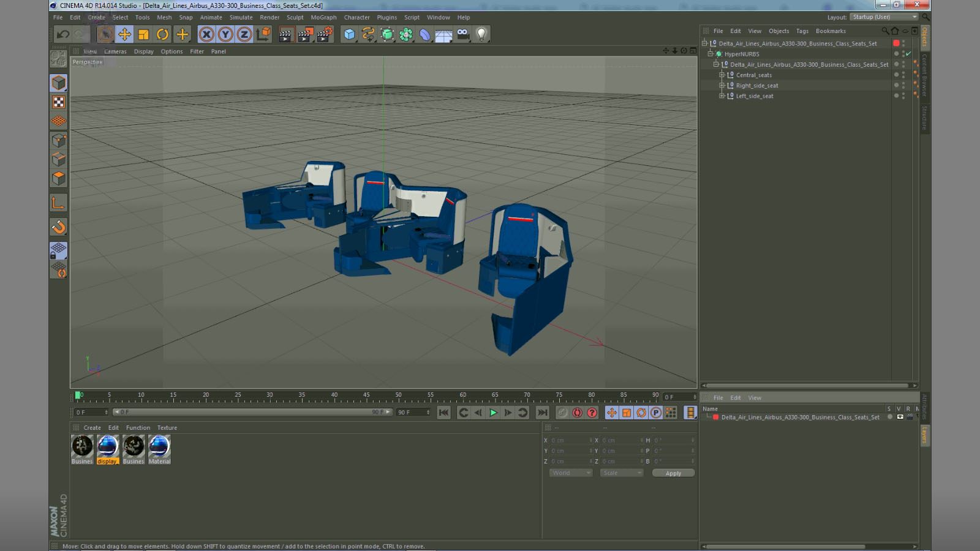980x551 pixels.
Task: Open the World coordinate system dropdown
Action: (570, 473)
